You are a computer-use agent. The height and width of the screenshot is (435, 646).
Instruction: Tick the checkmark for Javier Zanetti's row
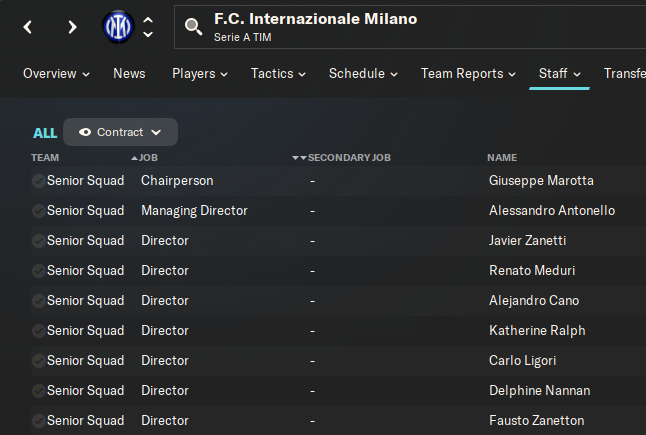coord(38,241)
